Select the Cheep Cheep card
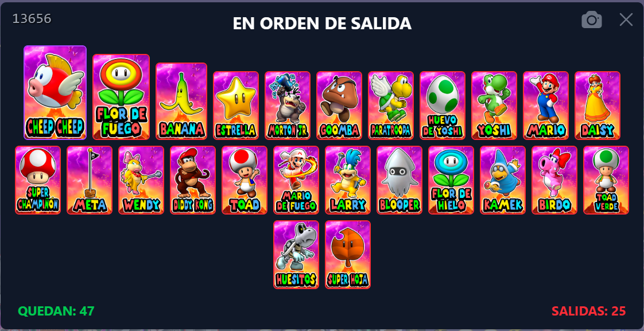This screenshot has width=644, height=331. (x=55, y=92)
